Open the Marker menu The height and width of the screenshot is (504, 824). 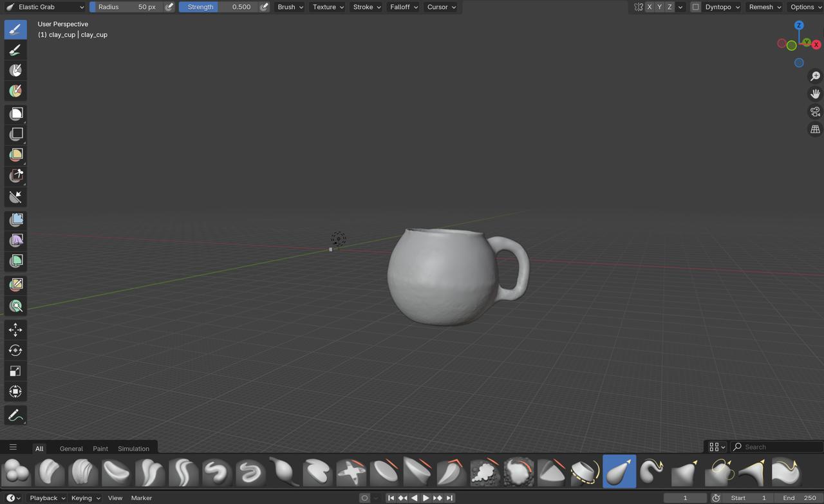tap(142, 498)
